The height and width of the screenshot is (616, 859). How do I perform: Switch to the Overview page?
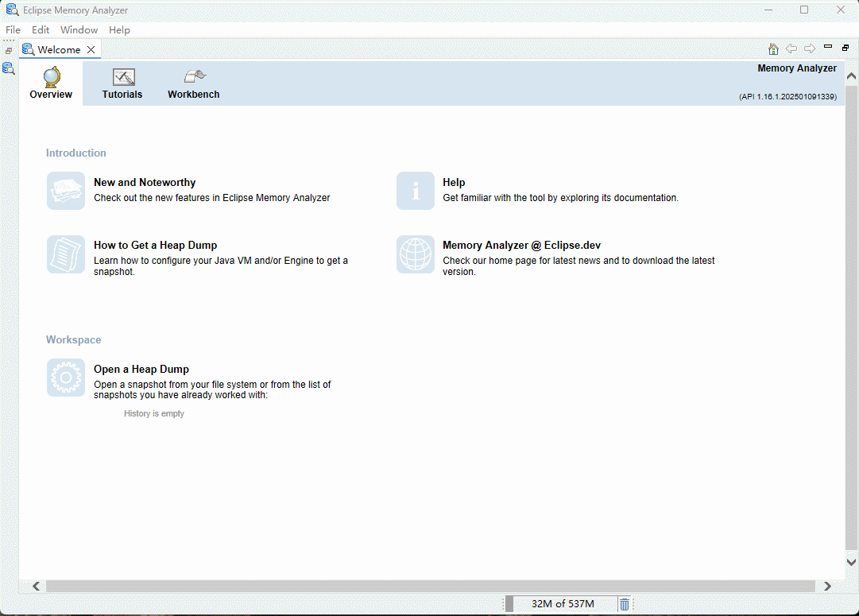pyautogui.click(x=51, y=83)
